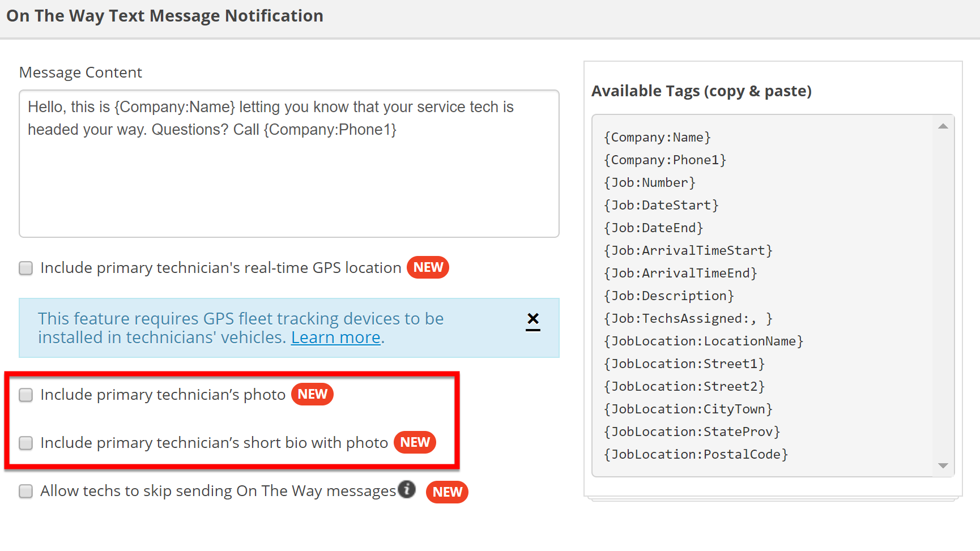This screenshot has height=551, width=980.
Task: Select the {Company:Name} tag in list
Action: 657,138
